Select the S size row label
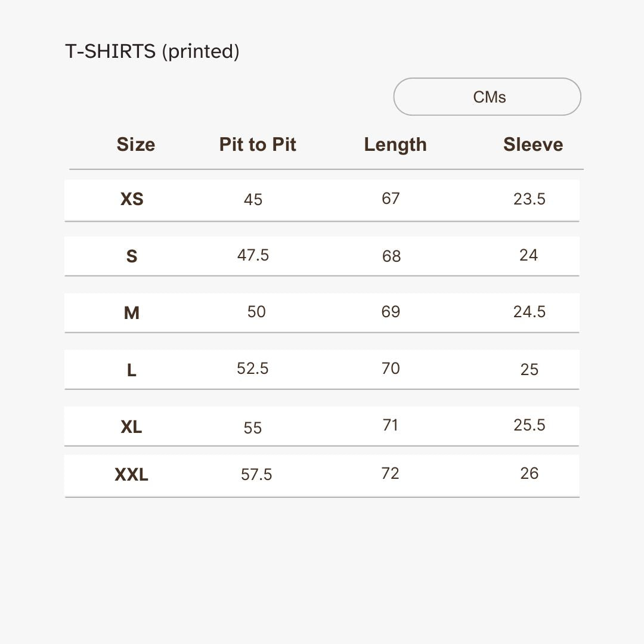 [x=132, y=256]
